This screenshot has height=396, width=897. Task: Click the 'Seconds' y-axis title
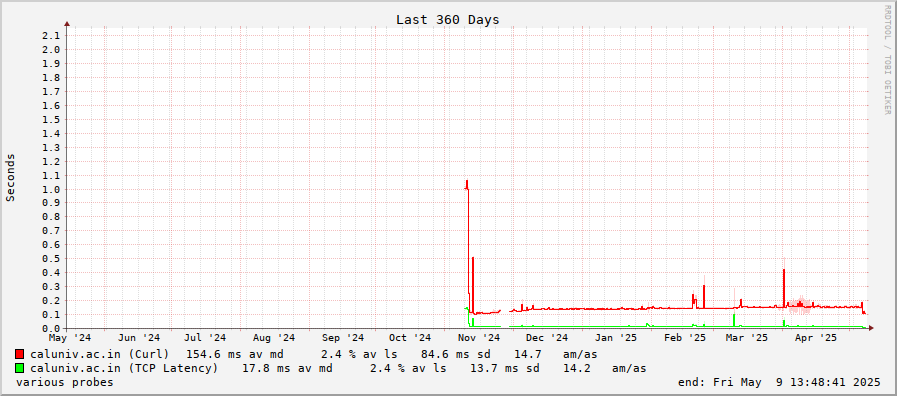10,177
